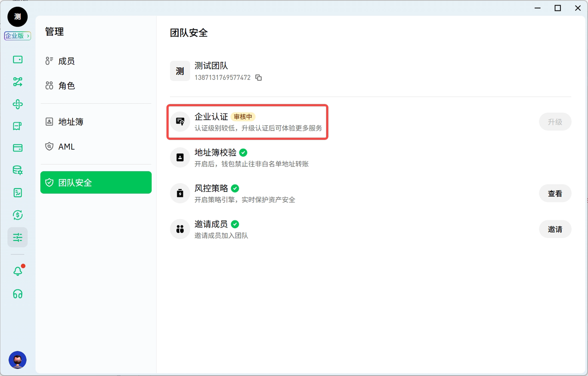Image resolution: width=588 pixels, height=376 pixels.
Task: Click the 升级 button for 企业认证
Action: [555, 122]
